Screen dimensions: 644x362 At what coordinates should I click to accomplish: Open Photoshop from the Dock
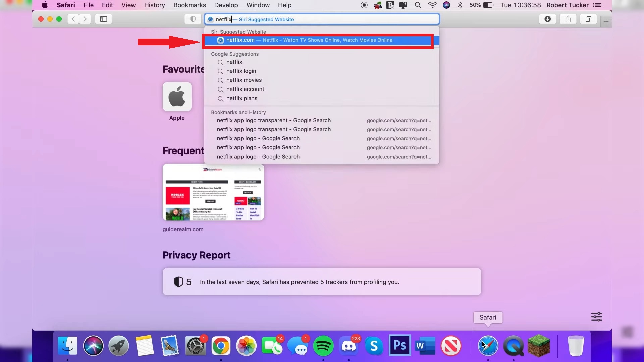click(399, 345)
